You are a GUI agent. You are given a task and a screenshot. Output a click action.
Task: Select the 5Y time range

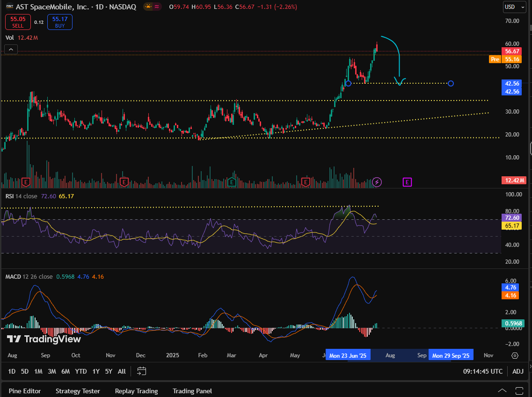[x=109, y=371]
